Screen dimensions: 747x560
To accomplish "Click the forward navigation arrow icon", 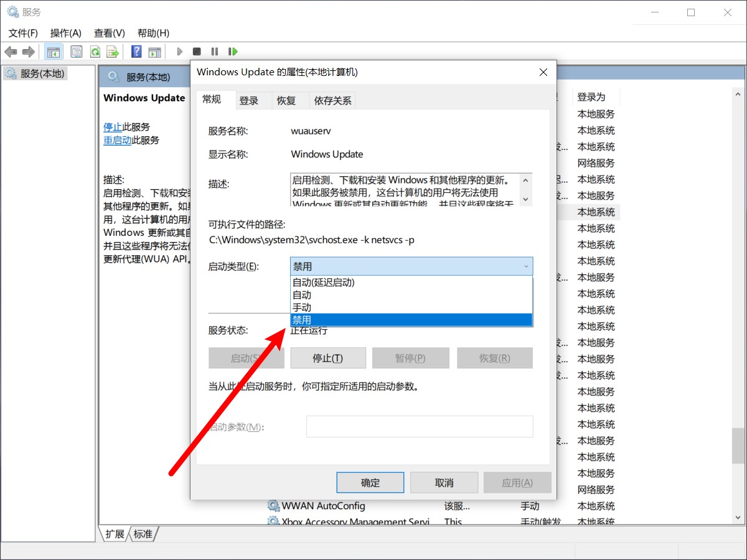I will 28,51.
